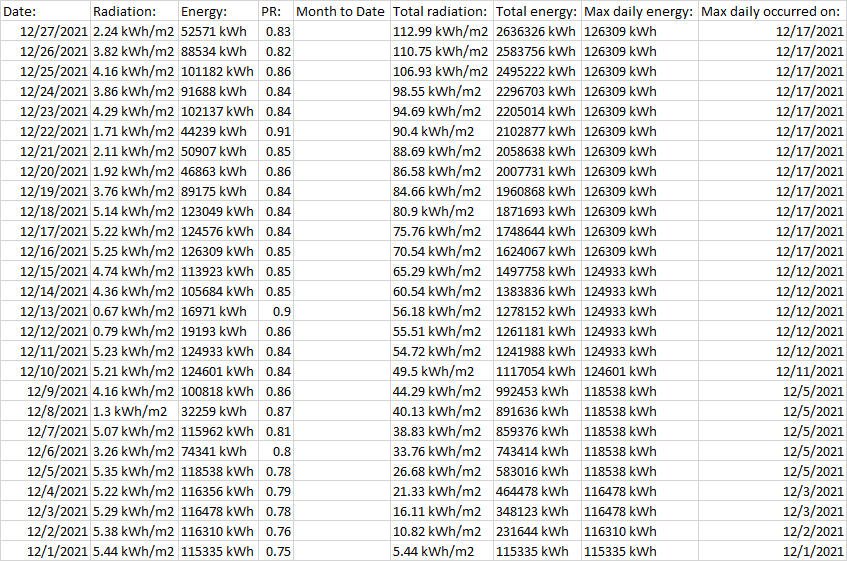This screenshot has height=561, width=847.
Task: Click energy cell 124576 kWh
Action: pos(218,231)
